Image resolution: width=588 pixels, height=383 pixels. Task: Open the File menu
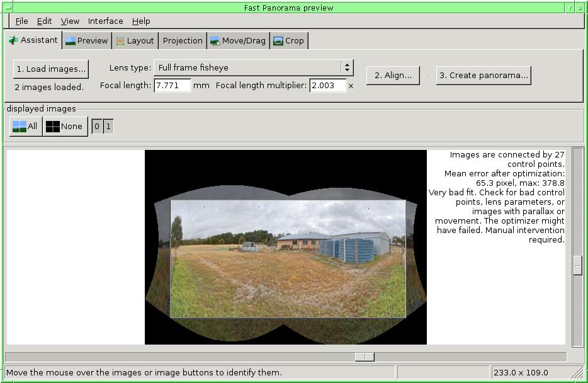point(21,21)
